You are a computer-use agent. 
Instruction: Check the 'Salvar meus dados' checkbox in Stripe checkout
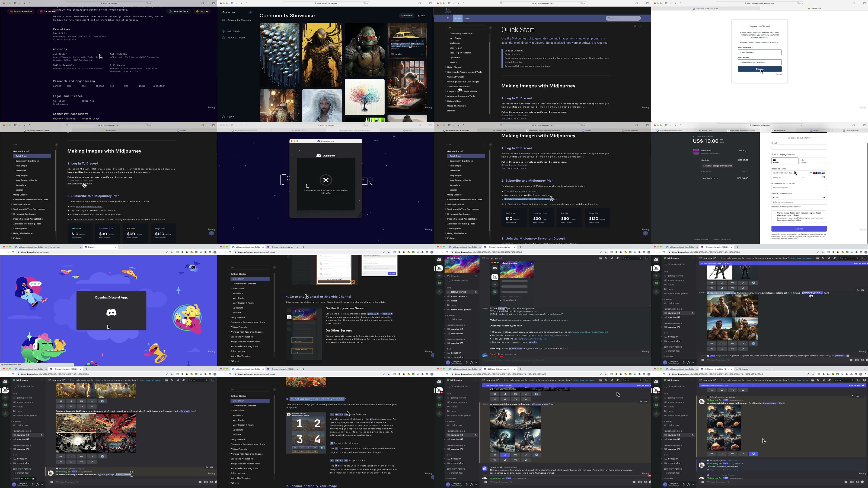pos(774,213)
